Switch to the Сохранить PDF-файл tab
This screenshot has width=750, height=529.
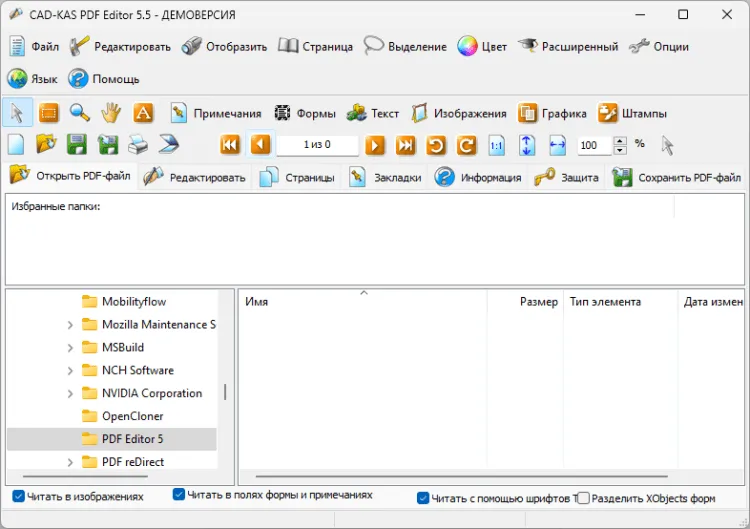tap(676, 177)
